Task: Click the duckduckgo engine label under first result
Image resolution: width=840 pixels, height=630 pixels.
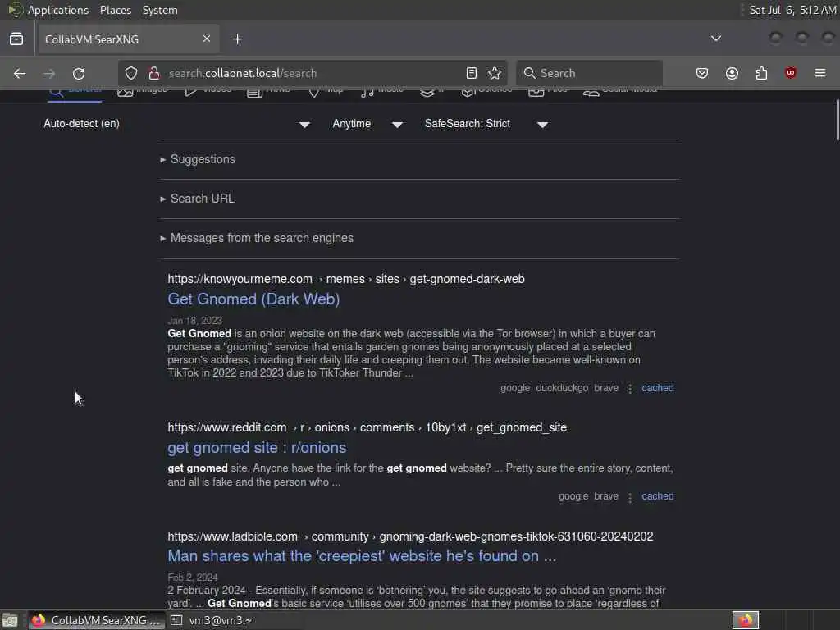Action: pyautogui.click(x=562, y=388)
